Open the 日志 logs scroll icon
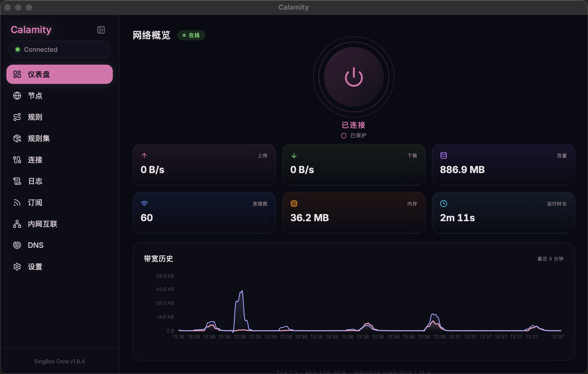 17,181
